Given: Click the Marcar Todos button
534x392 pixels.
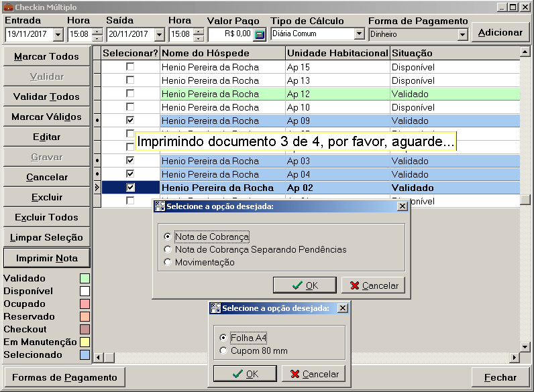Looking at the screenshot, I should pyautogui.click(x=47, y=56).
